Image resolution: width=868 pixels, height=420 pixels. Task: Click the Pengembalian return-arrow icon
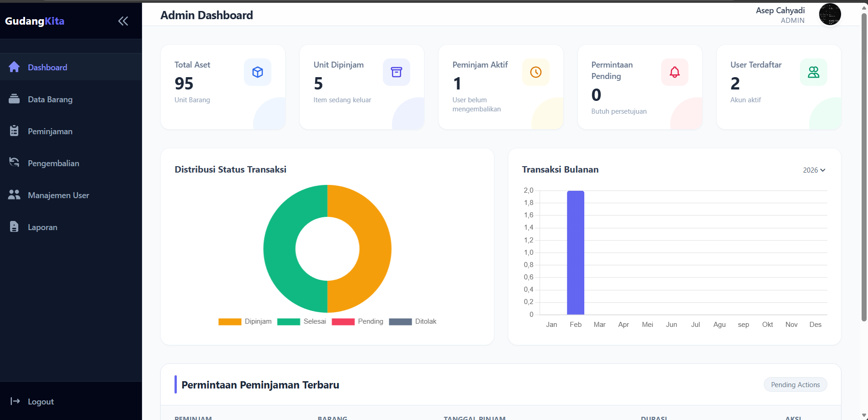tap(14, 163)
